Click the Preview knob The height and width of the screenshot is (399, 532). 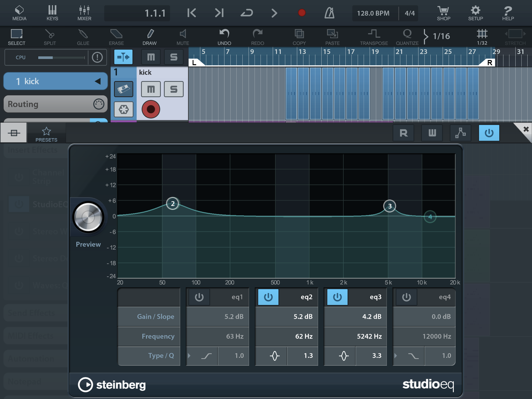click(x=88, y=217)
